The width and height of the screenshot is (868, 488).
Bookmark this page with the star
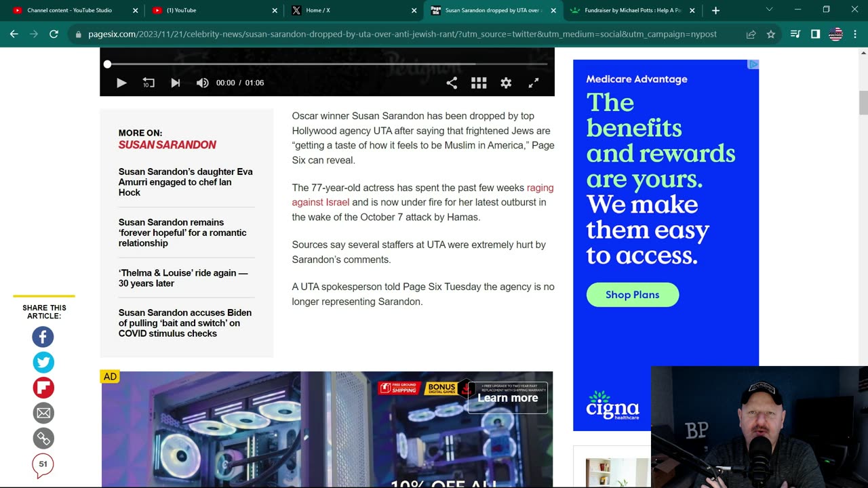[770, 34]
